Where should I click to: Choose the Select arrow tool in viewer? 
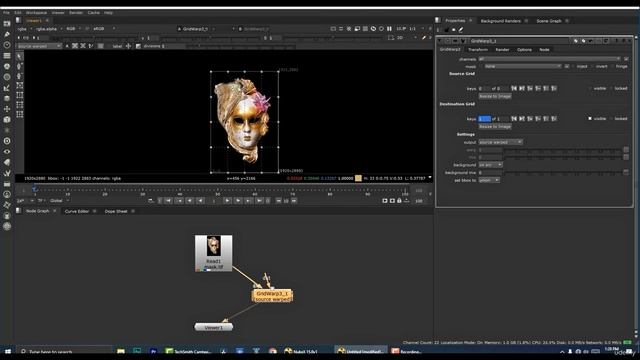(19, 56)
